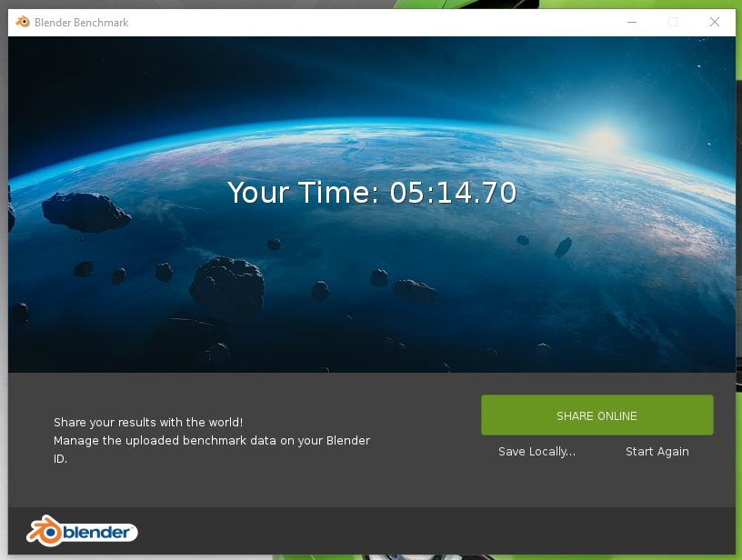Click 'Share your results with the world!' text
Image resolution: width=742 pixels, height=560 pixels.
pyautogui.click(x=148, y=422)
